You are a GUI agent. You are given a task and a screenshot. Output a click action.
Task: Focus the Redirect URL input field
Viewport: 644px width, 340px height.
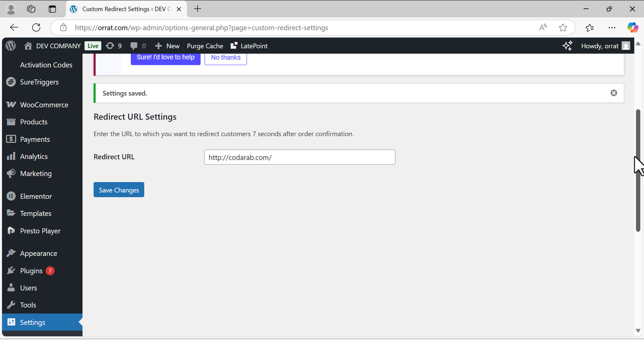click(300, 157)
